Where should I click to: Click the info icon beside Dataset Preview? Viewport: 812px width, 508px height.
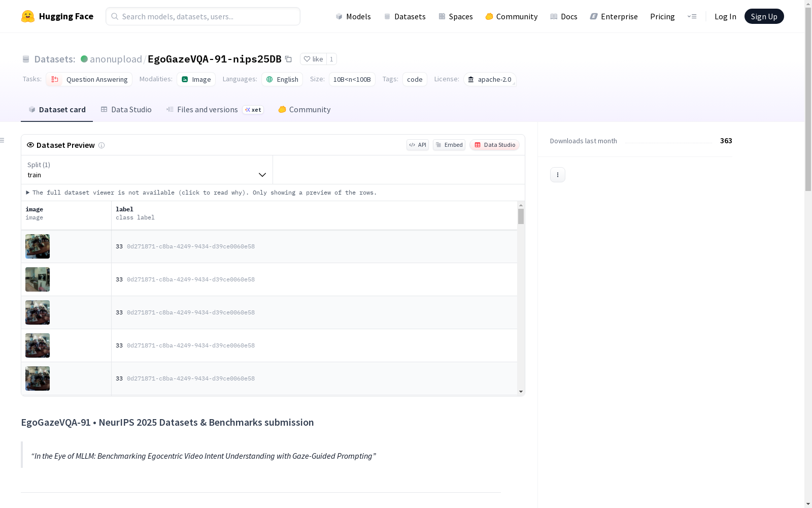tap(101, 145)
